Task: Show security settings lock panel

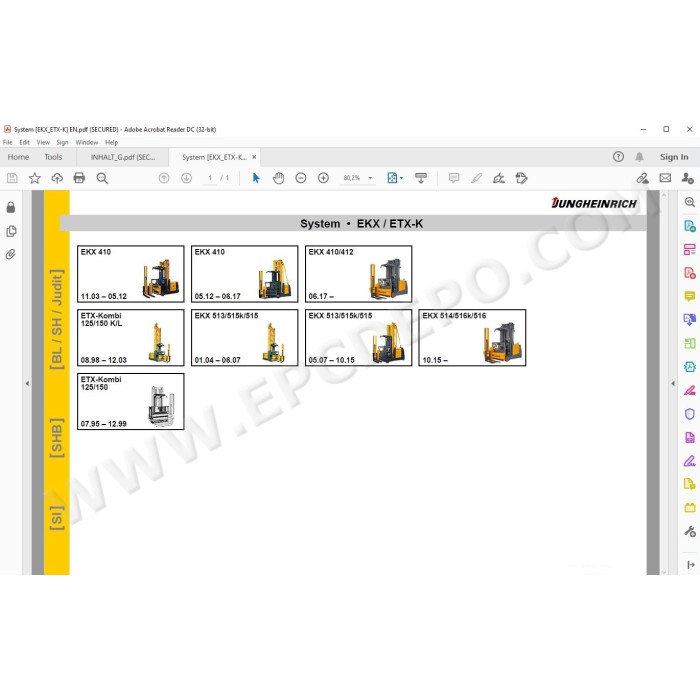Action: pos(11,207)
